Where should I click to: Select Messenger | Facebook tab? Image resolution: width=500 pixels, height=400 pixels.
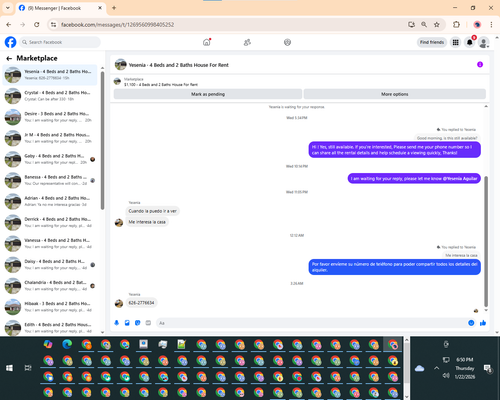tap(60, 8)
